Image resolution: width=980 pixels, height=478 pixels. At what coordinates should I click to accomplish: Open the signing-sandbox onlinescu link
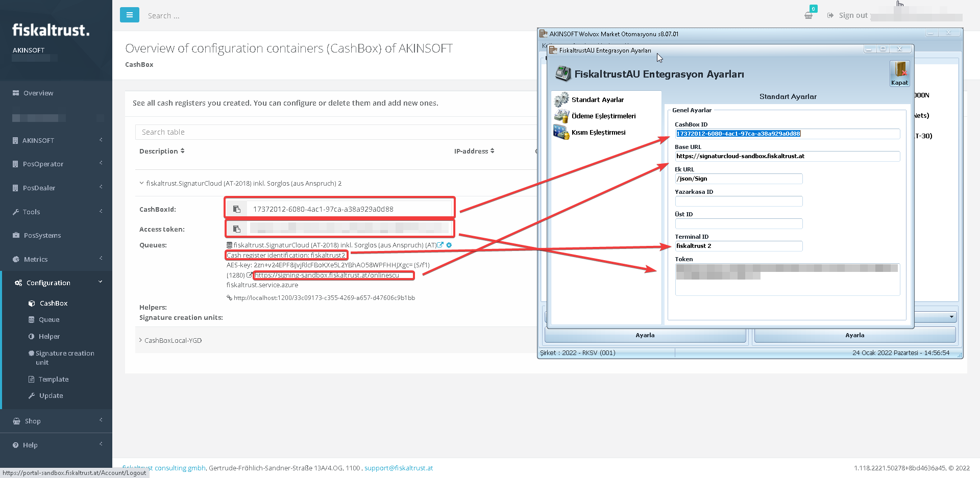[327, 275]
